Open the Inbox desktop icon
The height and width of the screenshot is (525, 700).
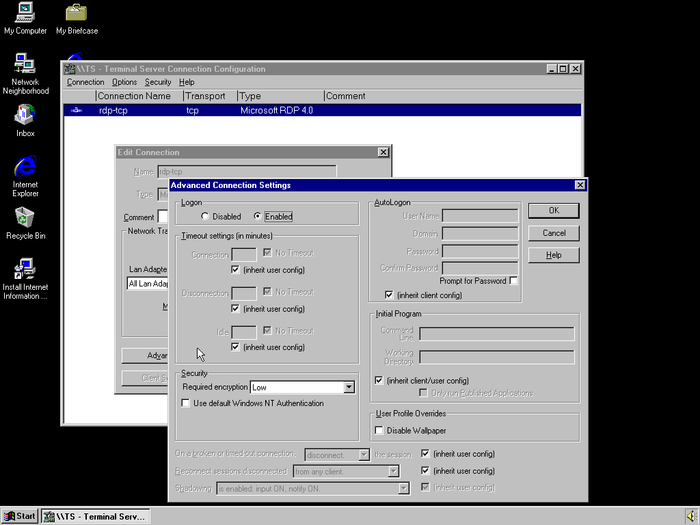click(25, 114)
